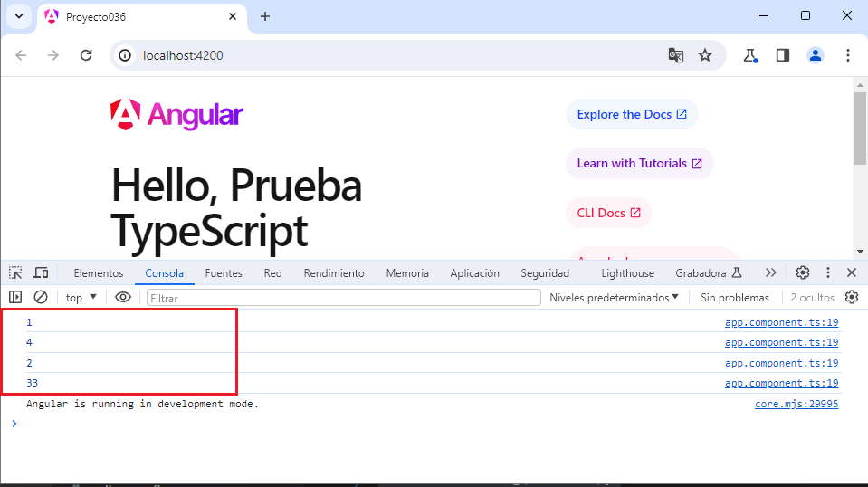
Task: Select the console output value 33
Action: coord(32,383)
